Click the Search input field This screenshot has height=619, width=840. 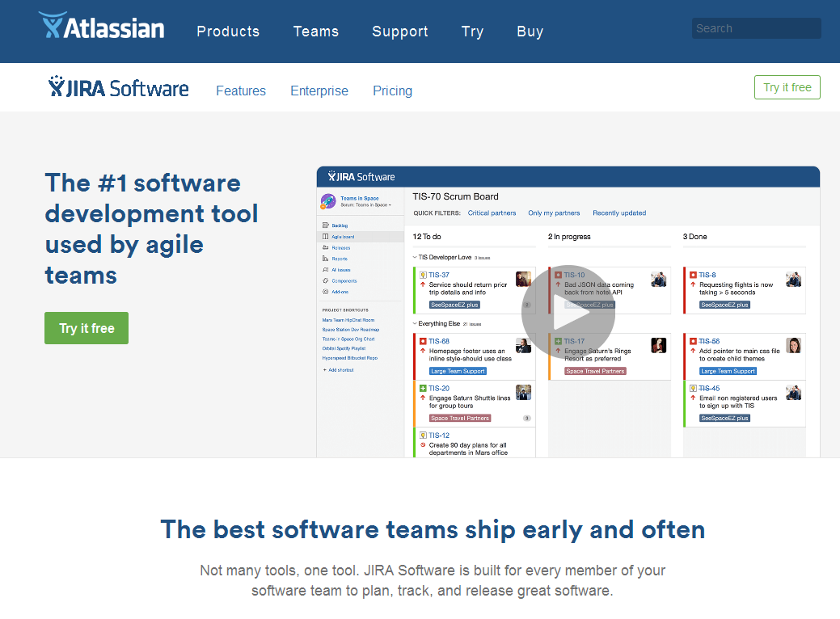(x=756, y=28)
